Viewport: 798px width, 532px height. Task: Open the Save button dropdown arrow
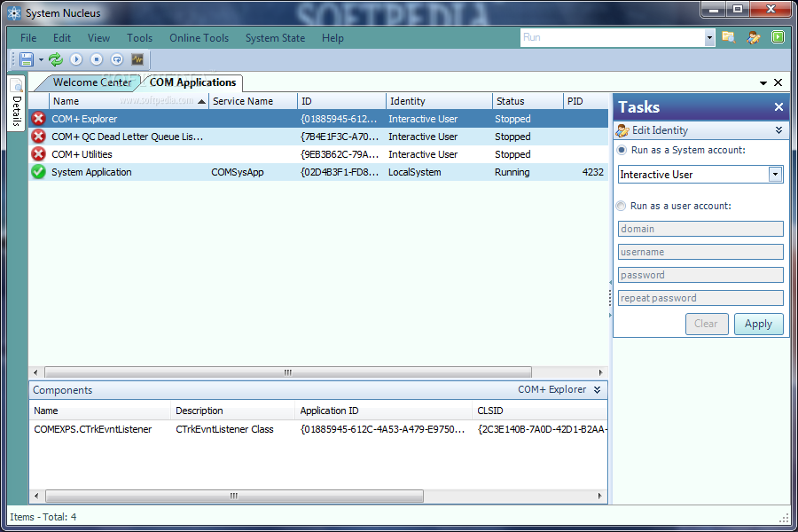click(41, 60)
